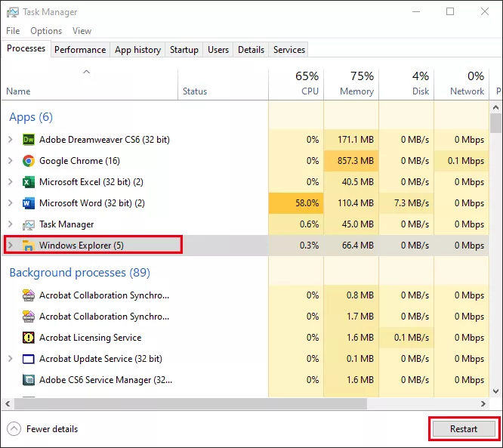
Task: Click the Task Manager title bar icon
Action: pos(13,12)
